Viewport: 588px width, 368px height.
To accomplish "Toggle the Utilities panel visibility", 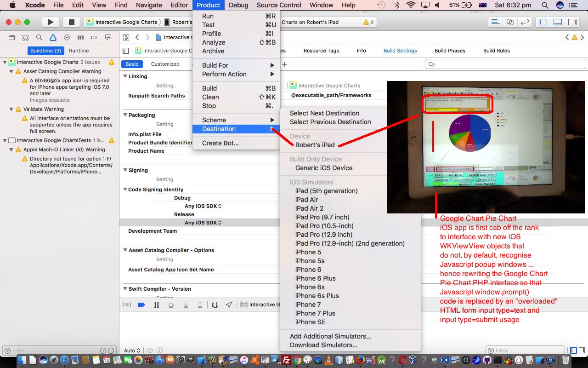I will (x=572, y=22).
